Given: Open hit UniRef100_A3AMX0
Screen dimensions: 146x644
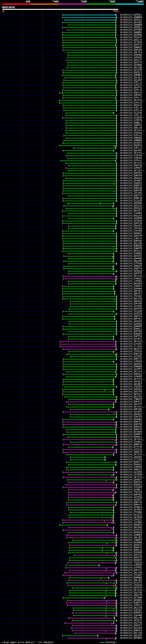Looking at the screenshot, I should [131, 286].
